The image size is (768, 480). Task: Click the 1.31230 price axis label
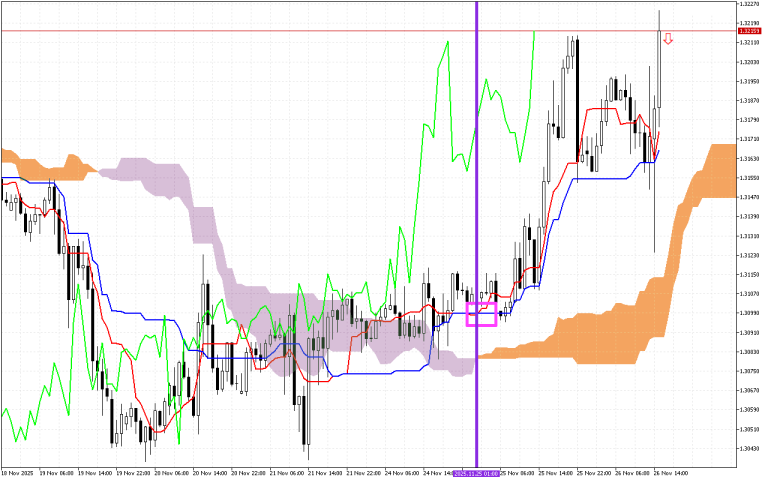[749, 256]
